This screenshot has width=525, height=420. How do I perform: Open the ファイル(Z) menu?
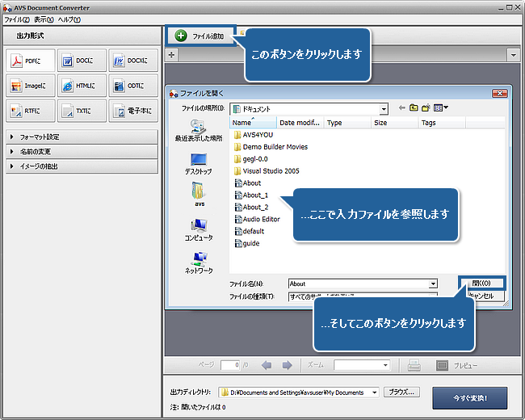click(x=17, y=19)
